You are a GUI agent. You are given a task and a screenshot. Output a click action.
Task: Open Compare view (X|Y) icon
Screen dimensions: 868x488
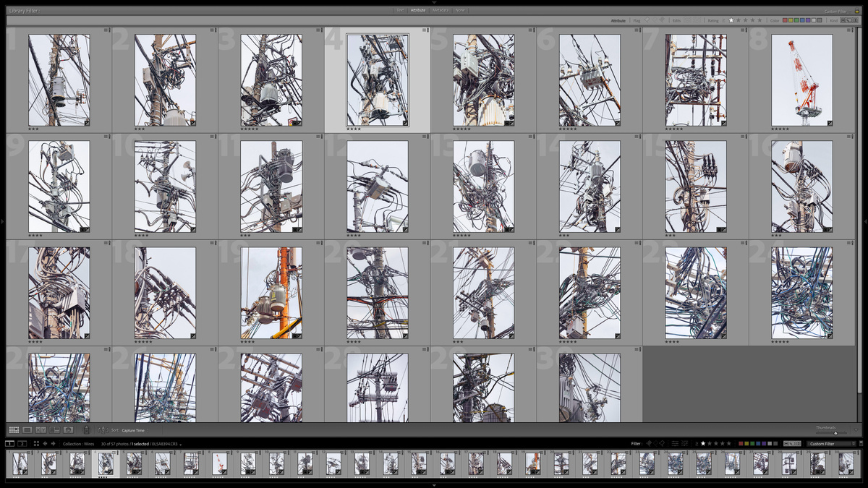(41, 430)
